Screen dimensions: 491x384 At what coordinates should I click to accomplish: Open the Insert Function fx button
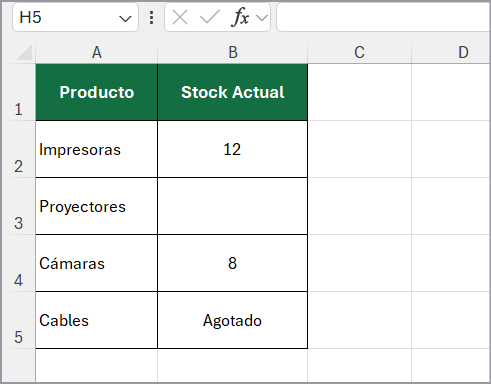240,17
